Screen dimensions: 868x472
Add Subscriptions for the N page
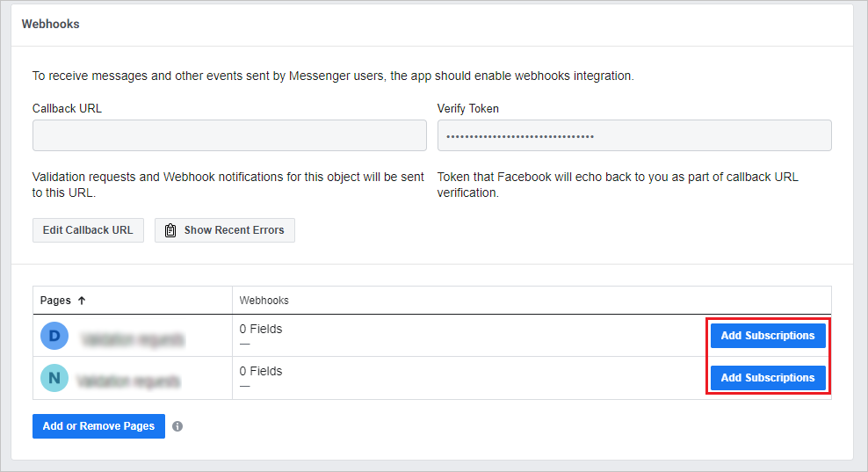[x=768, y=378]
